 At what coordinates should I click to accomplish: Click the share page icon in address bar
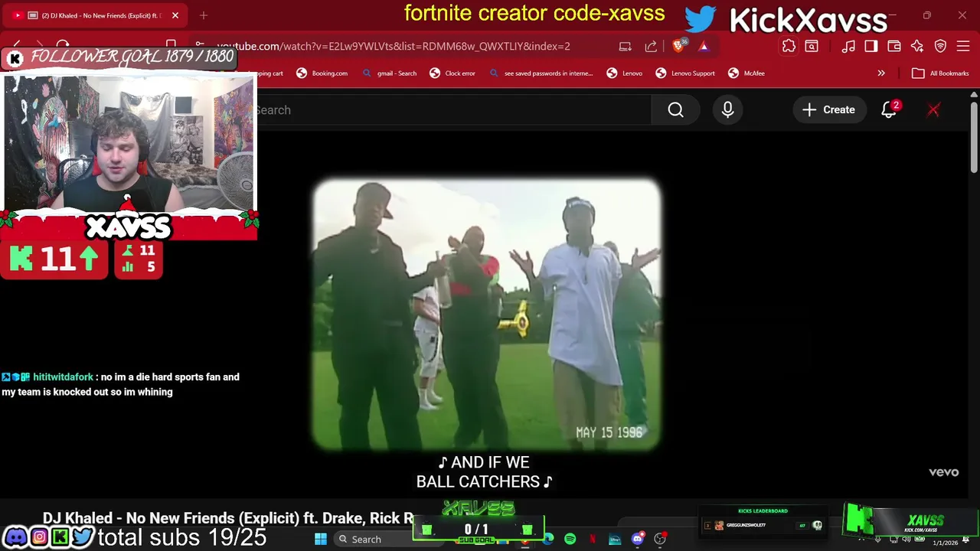click(x=651, y=46)
